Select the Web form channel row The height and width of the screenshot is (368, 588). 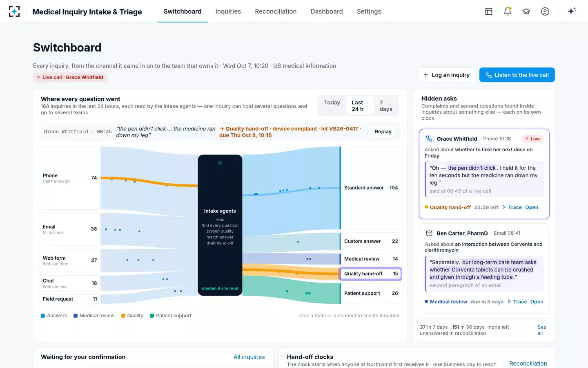pos(70,260)
